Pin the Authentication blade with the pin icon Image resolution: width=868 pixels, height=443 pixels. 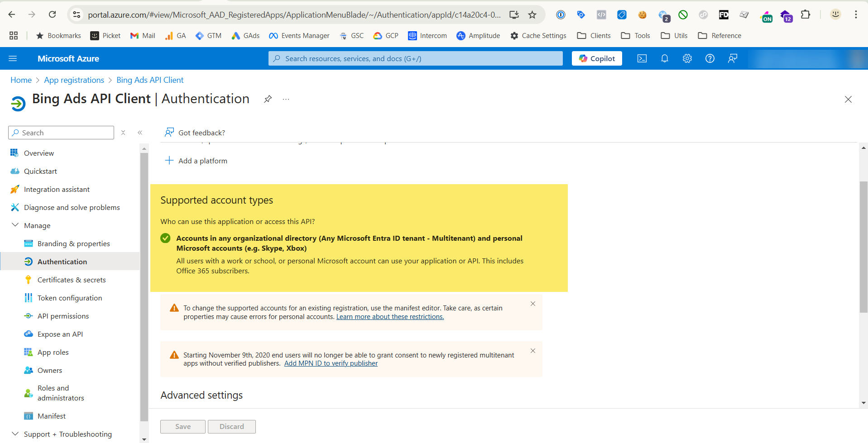(x=268, y=99)
